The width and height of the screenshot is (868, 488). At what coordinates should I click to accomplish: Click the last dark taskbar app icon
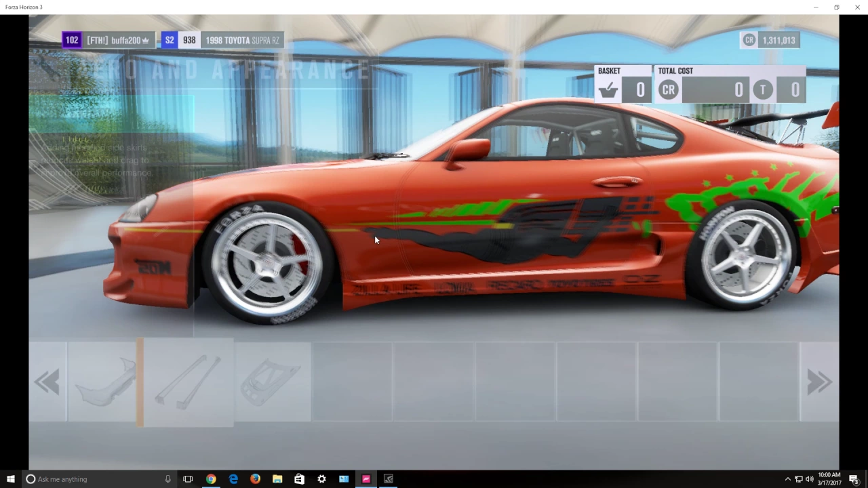pos(388,479)
